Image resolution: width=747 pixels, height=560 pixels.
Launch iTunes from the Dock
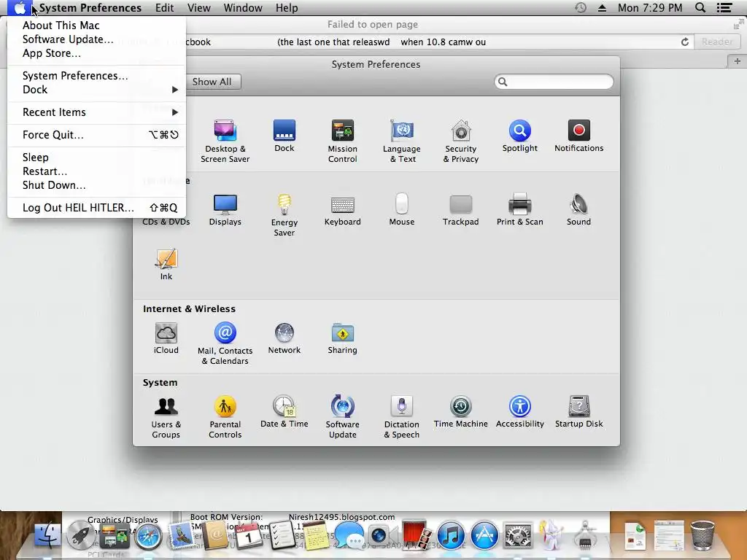click(x=450, y=536)
